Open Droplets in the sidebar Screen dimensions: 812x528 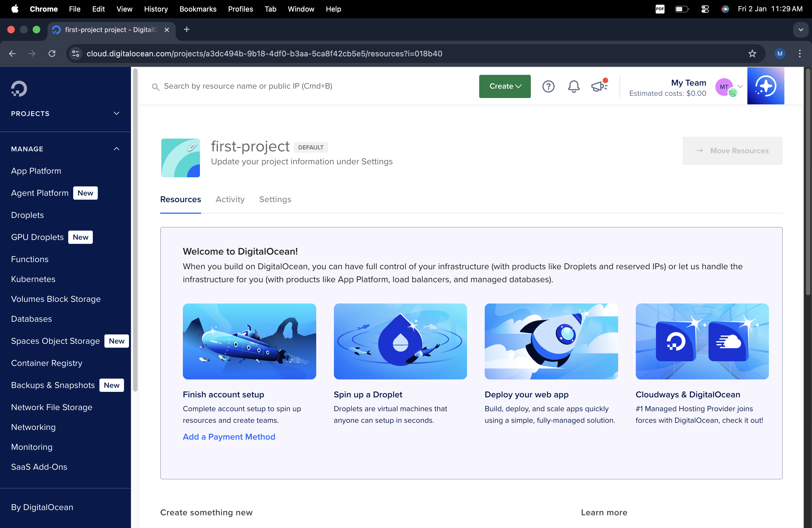[x=27, y=215]
